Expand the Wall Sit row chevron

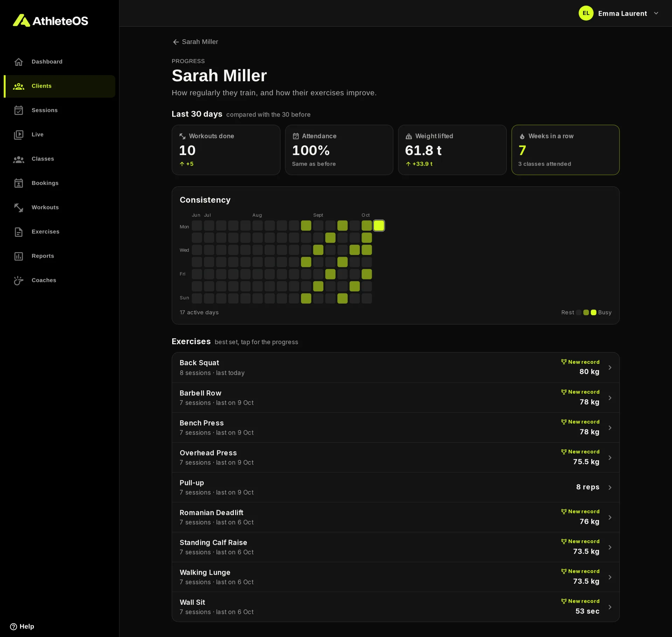610,607
